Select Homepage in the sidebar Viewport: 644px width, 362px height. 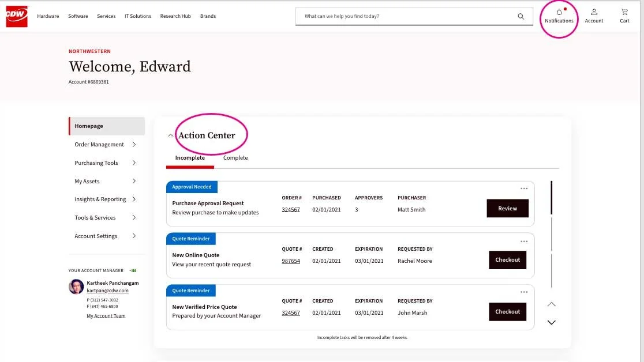pyautogui.click(x=107, y=126)
